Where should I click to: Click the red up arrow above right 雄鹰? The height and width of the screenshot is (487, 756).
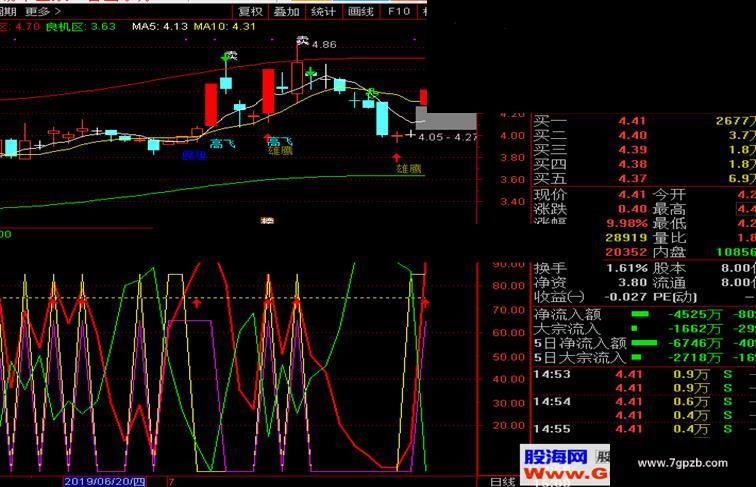tap(396, 157)
